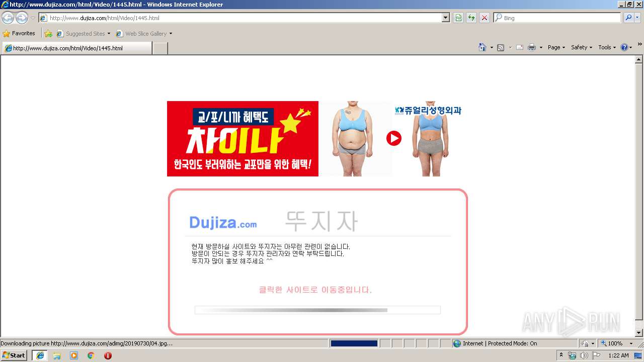The width and height of the screenshot is (644, 362).
Task: Click inside the address bar URL field
Action: (x=240, y=18)
